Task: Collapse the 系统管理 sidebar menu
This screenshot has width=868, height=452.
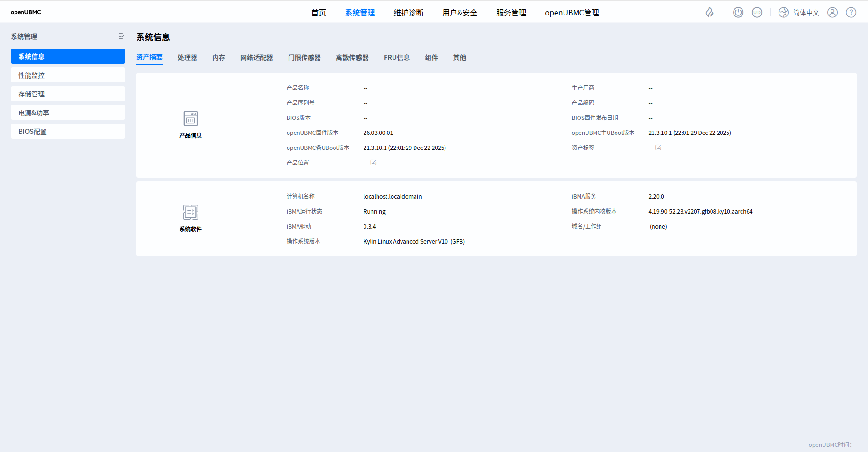Action: click(121, 37)
